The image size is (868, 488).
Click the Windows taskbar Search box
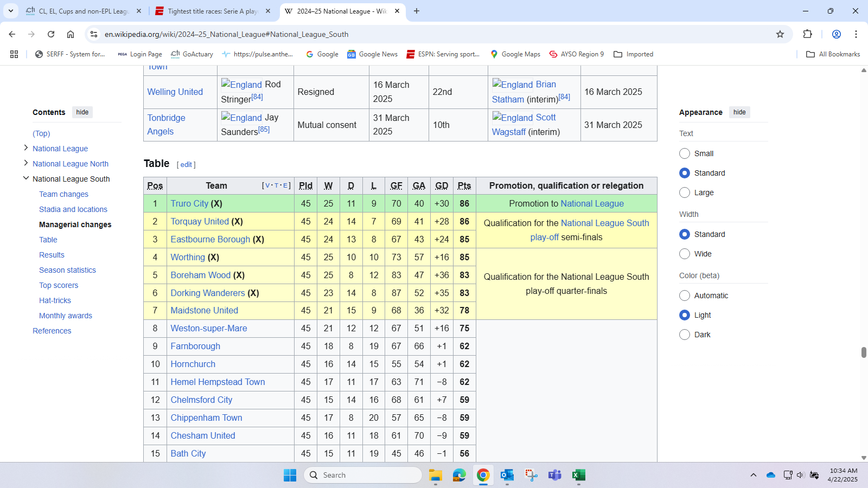click(363, 475)
